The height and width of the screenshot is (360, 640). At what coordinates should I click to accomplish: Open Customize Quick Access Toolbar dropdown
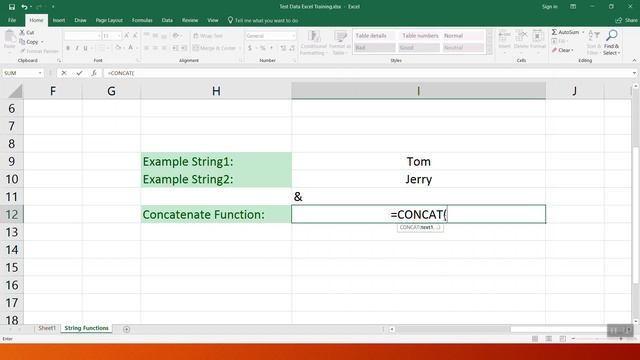pyautogui.click(x=53, y=7)
